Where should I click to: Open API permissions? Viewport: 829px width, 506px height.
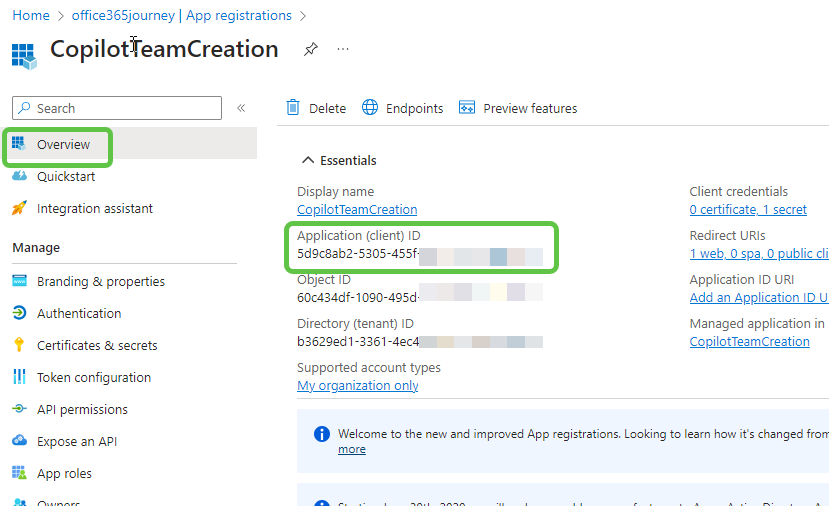(82, 409)
